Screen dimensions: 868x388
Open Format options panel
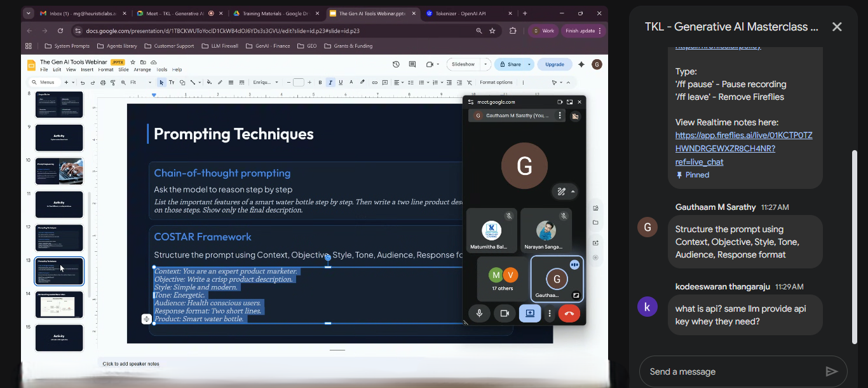496,83
